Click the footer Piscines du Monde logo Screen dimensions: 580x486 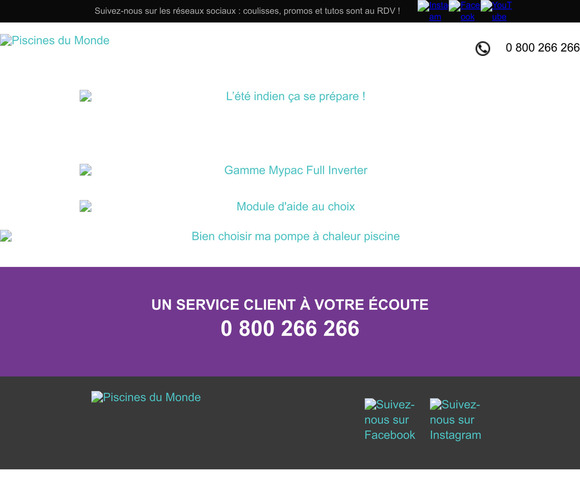(x=146, y=397)
